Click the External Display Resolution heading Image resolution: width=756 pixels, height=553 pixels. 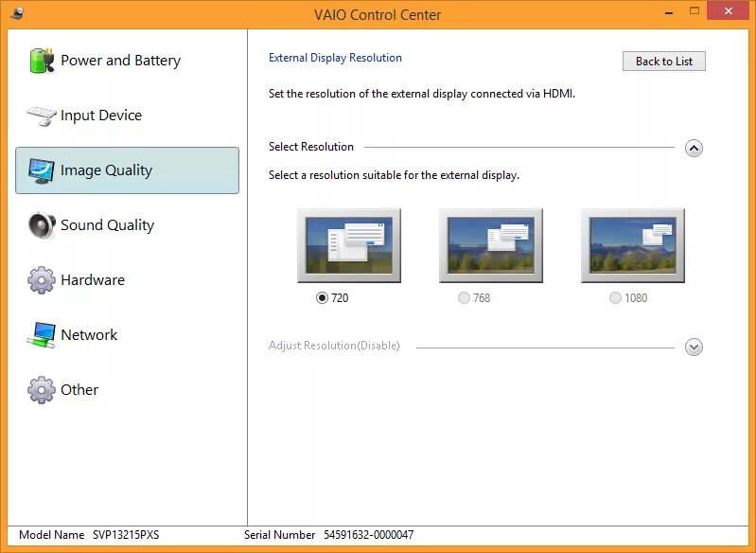[x=335, y=58]
